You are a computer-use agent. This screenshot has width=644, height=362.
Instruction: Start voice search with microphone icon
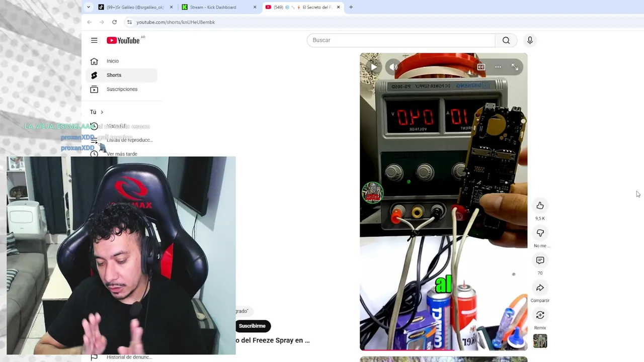click(530, 40)
